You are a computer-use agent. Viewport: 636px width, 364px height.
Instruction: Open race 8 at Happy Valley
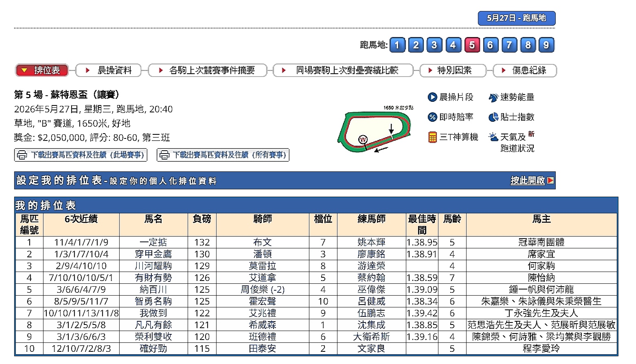click(528, 45)
